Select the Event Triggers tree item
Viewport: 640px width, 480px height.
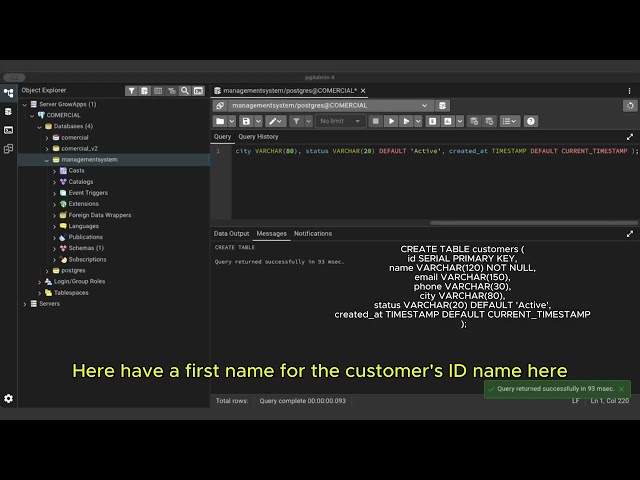88,193
